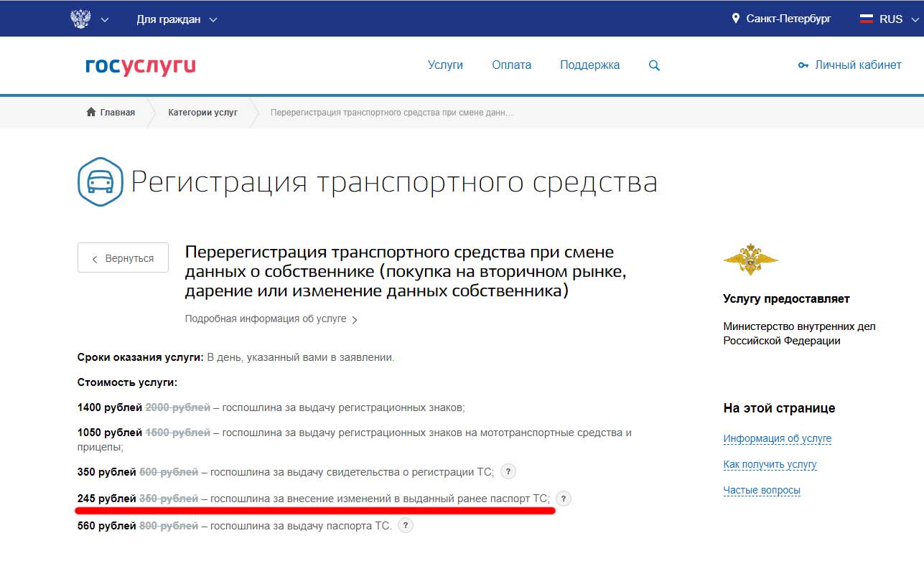Go to 'Поддержка' section

[589, 65]
